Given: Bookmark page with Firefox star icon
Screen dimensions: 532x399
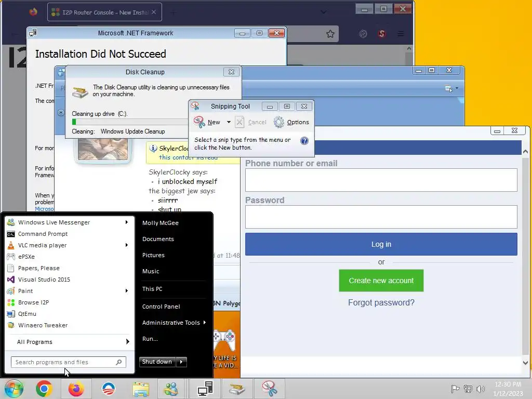Looking at the screenshot, I should 330,34.
